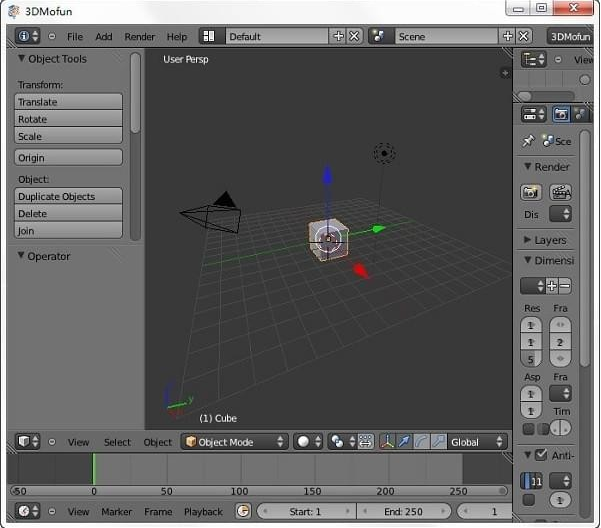The image size is (601, 528).
Task: Collapse the Render panel
Action: click(x=528, y=166)
